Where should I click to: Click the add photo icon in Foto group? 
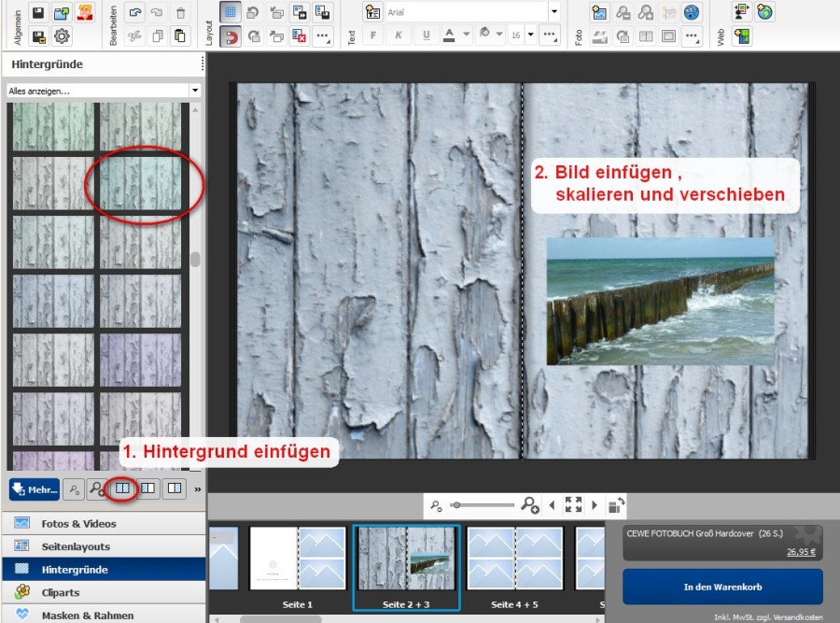pyautogui.click(x=599, y=13)
